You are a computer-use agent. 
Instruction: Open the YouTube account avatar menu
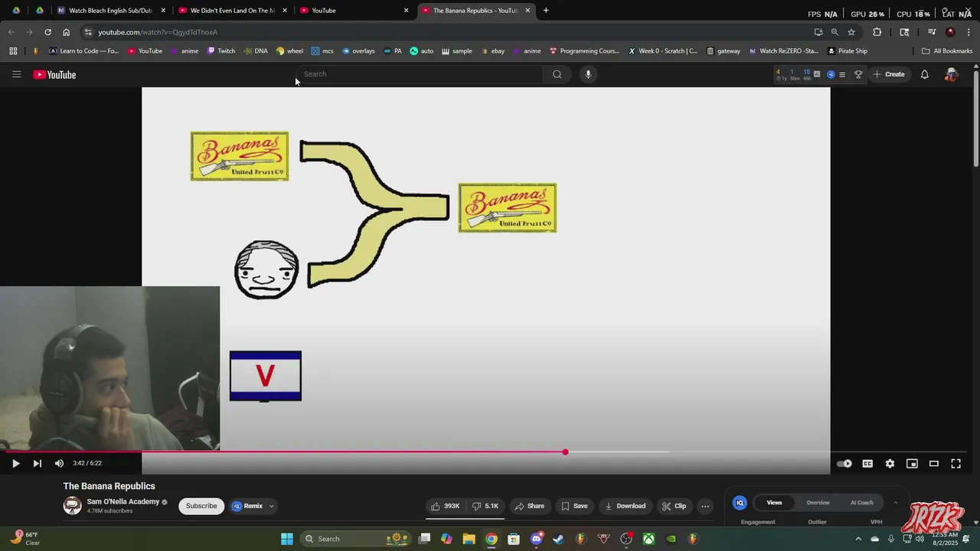click(x=951, y=74)
